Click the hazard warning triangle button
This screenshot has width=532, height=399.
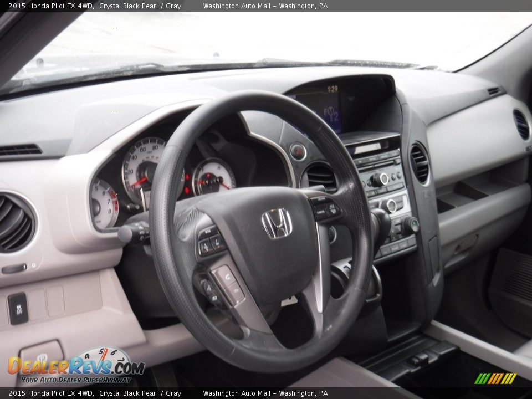[299, 151]
